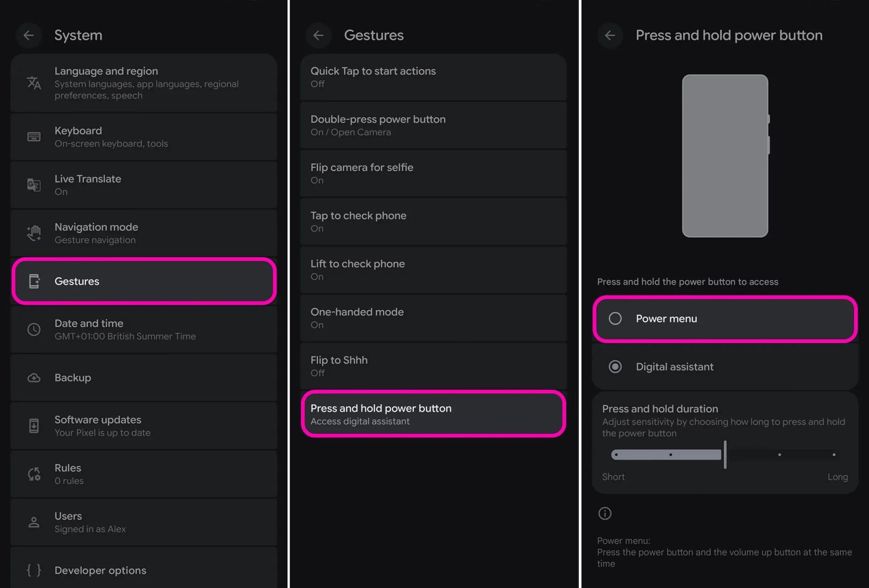Open Software updates entry

click(144, 426)
